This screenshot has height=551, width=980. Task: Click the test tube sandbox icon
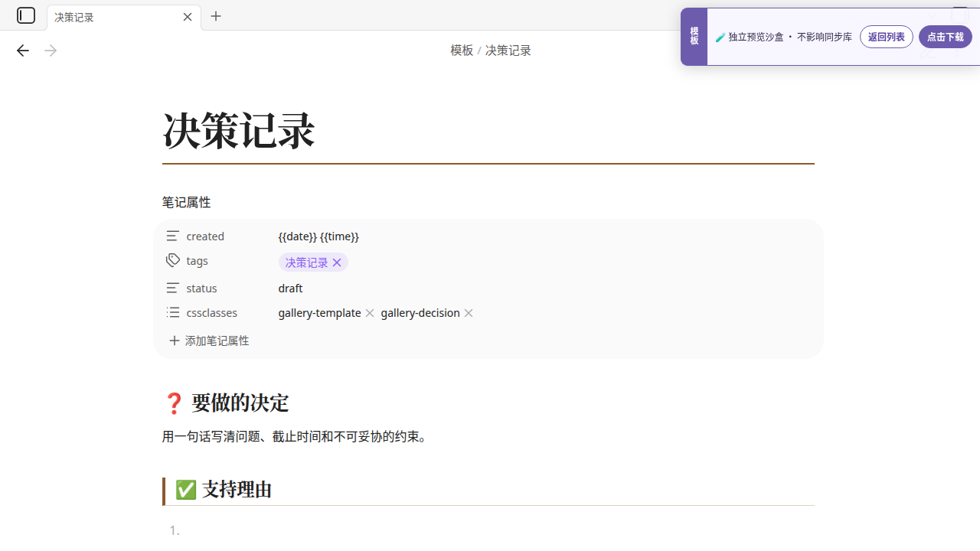(720, 37)
